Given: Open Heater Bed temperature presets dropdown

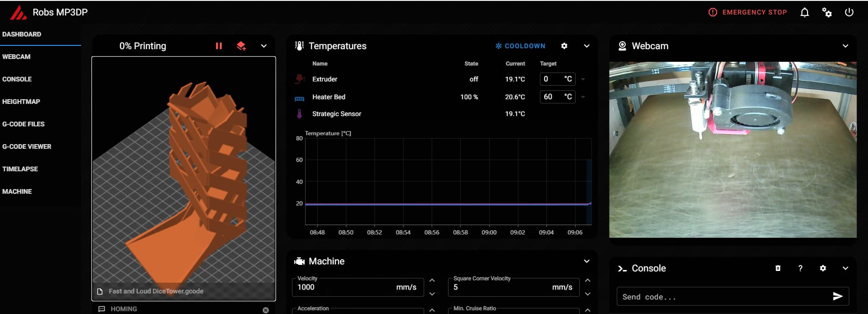Looking at the screenshot, I should [583, 97].
